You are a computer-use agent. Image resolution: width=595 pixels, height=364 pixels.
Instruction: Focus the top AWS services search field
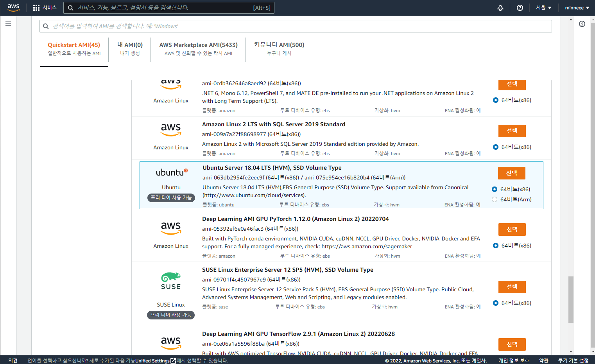169,8
